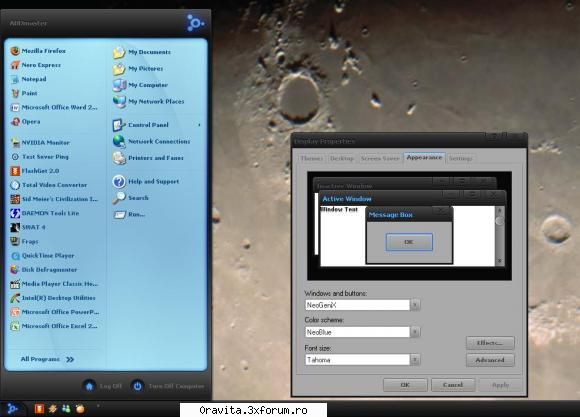The width and height of the screenshot is (580, 417).
Task: Open My Documents folder
Action: [142, 52]
